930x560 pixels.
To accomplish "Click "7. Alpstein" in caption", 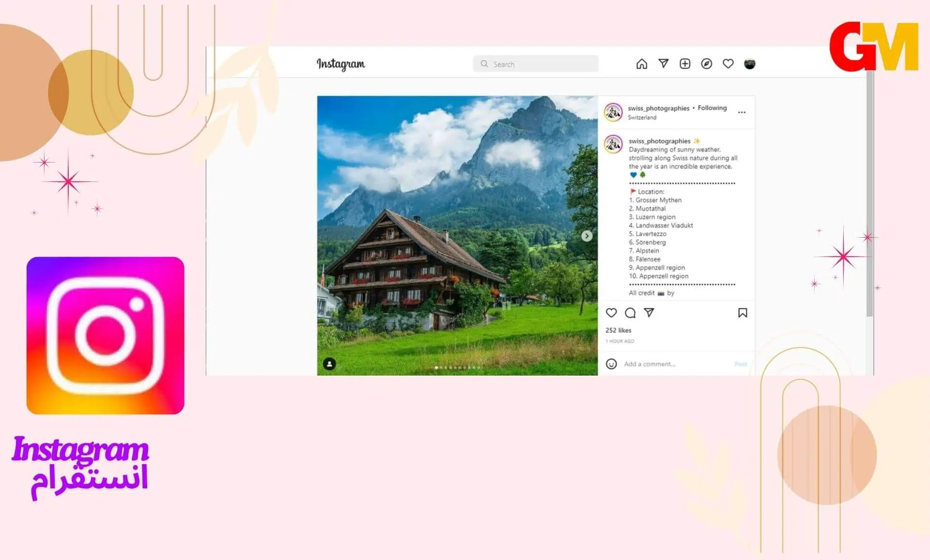I will point(644,251).
